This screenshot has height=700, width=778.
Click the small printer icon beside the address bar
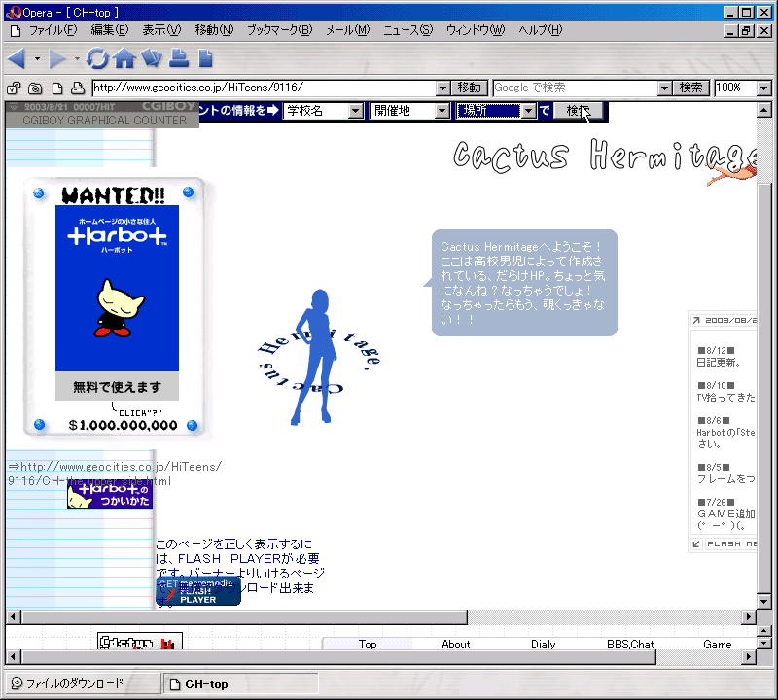coord(78,88)
